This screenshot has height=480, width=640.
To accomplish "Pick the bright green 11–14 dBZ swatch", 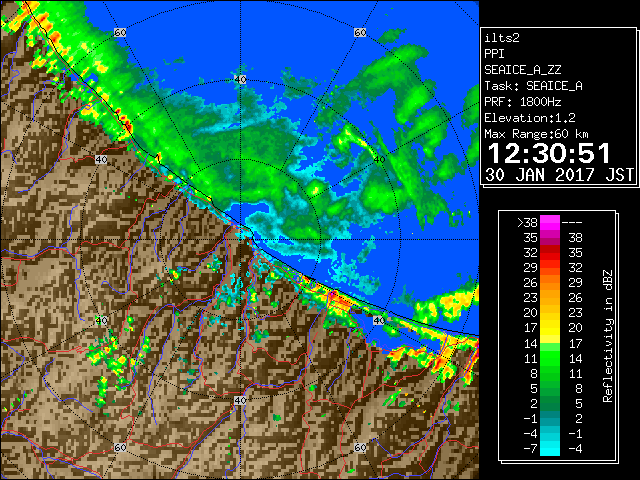I will [550, 358].
